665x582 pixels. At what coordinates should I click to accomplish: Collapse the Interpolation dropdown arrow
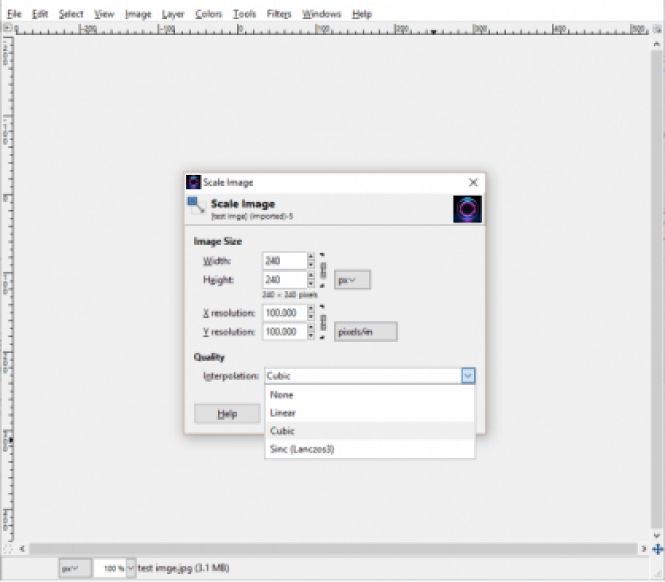click(x=468, y=376)
